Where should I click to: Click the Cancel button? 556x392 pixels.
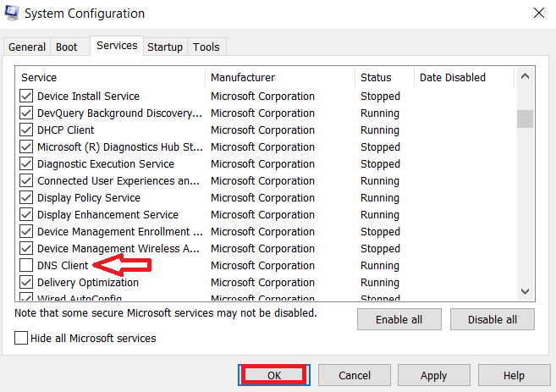(355, 375)
